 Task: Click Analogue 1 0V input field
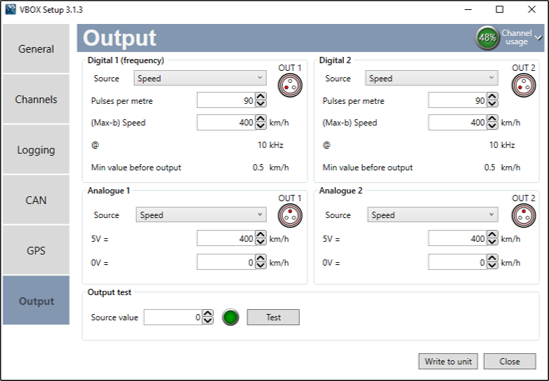coord(226,262)
